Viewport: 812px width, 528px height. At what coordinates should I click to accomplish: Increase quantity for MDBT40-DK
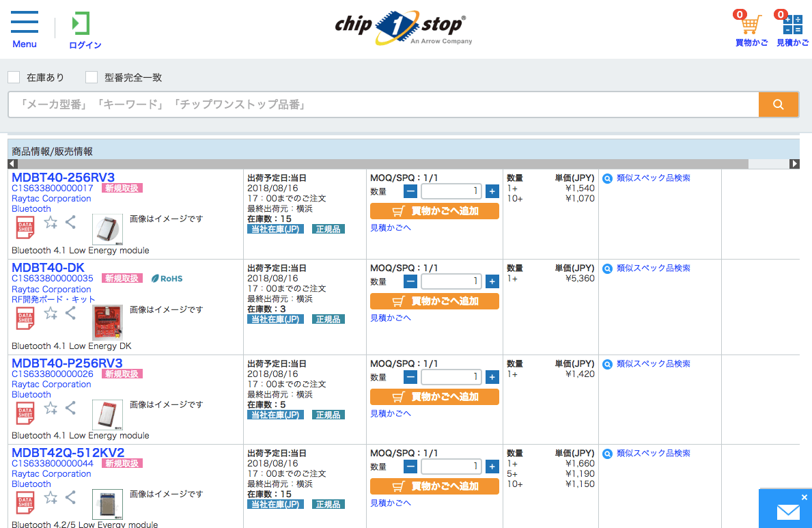click(492, 281)
